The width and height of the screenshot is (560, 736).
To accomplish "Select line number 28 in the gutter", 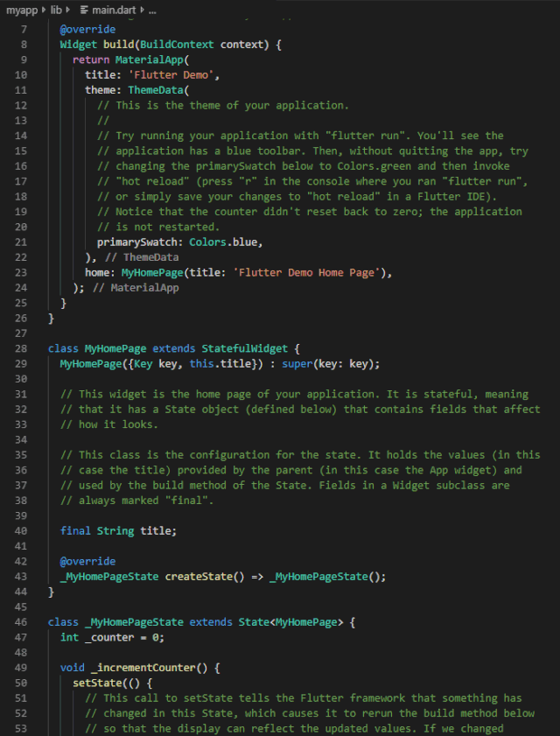I will coord(21,349).
